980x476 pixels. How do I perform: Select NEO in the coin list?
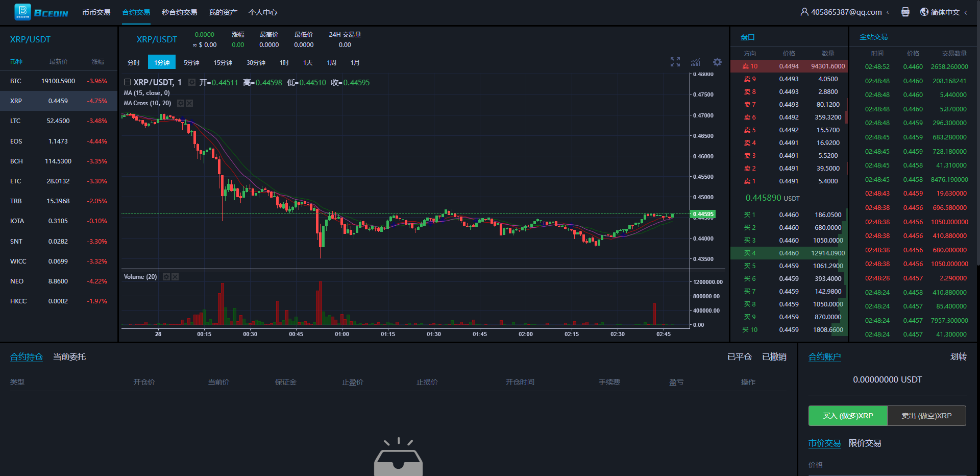tap(59, 281)
